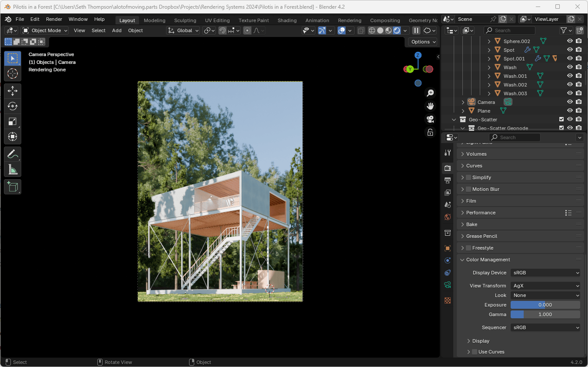
Task: Select the Scale tool
Action: coord(13,121)
